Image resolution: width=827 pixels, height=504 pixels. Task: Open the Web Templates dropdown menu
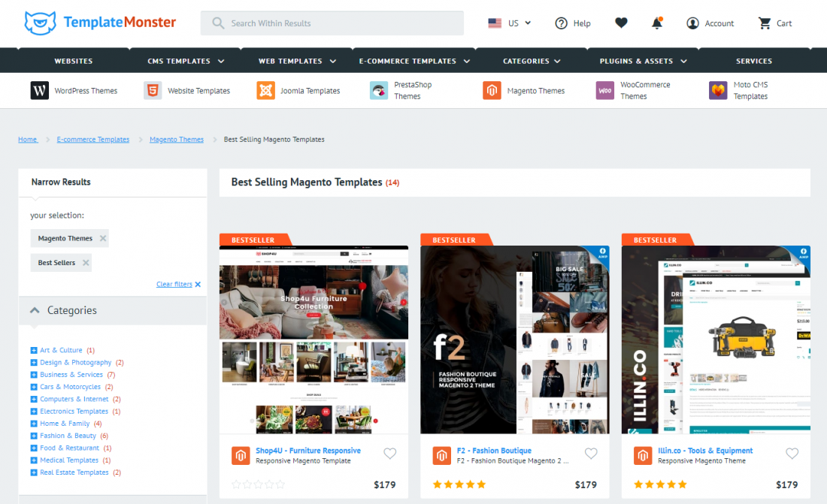pyautogui.click(x=297, y=61)
